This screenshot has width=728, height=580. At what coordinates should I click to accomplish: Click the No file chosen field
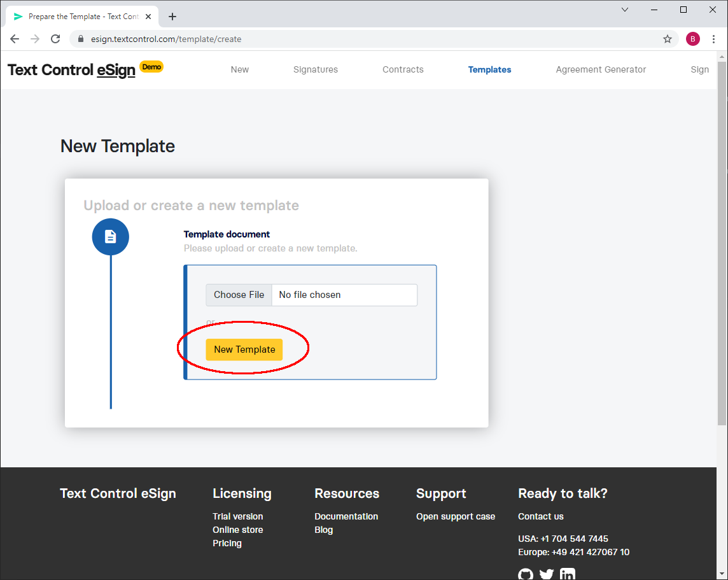click(344, 295)
